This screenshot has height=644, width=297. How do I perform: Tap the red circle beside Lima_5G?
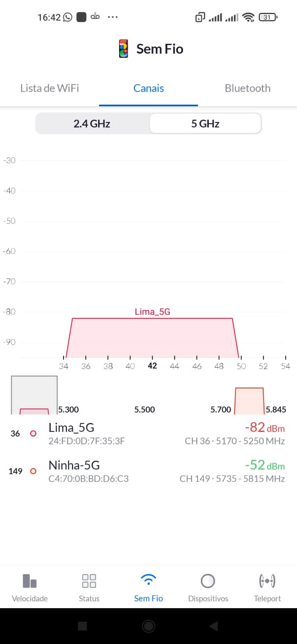[33, 433]
